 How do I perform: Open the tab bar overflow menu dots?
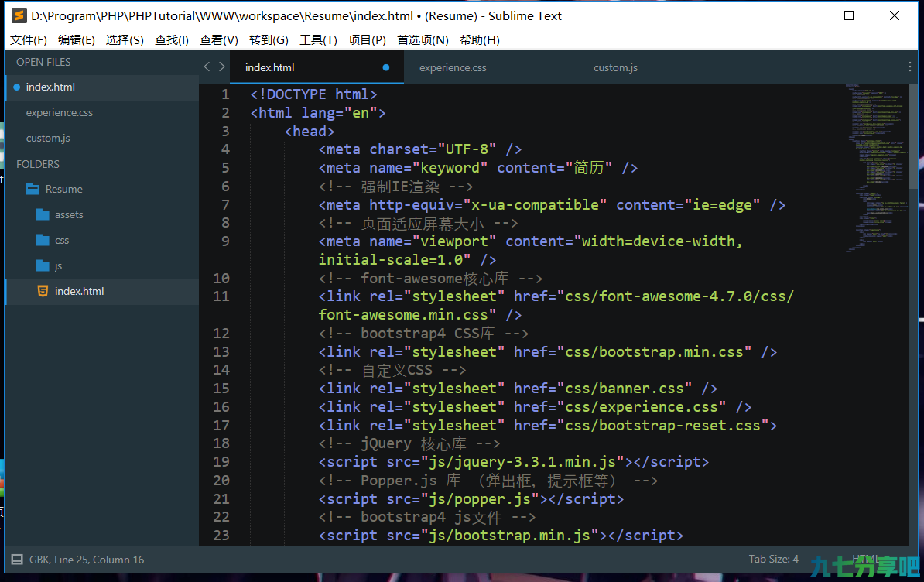pos(910,67)
